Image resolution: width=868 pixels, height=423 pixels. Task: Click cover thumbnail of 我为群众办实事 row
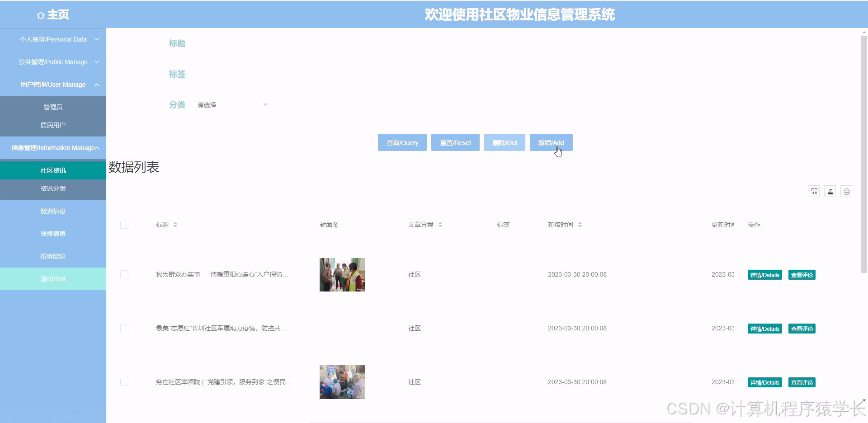(x=342, y=275)
